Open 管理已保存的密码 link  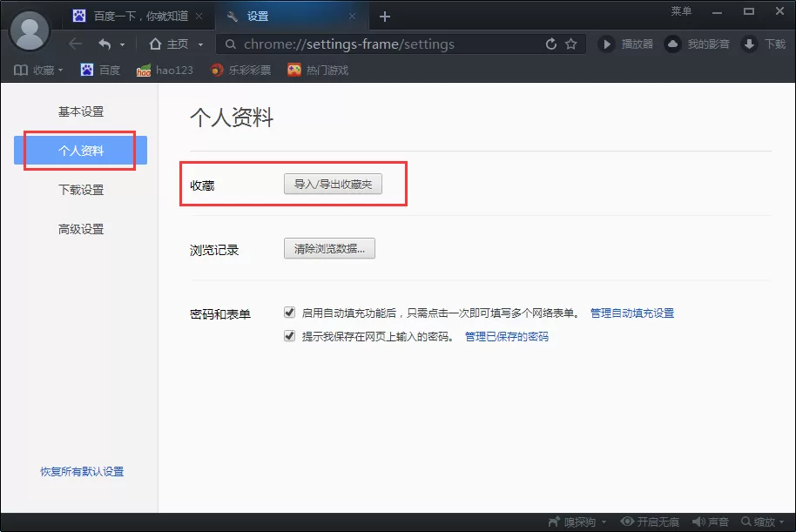[507, 337]
